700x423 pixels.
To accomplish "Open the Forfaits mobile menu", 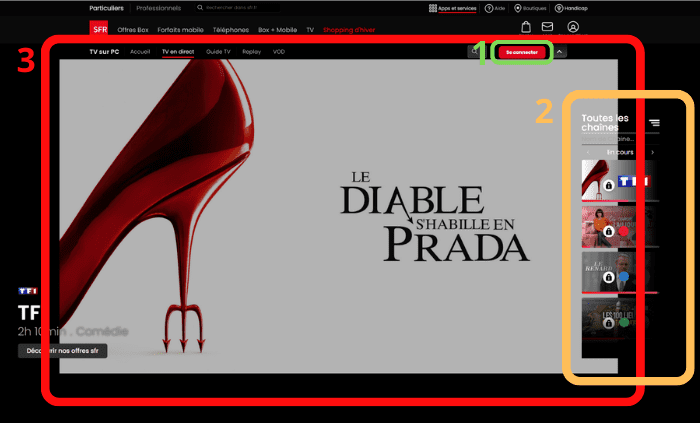I will click(180, 30).
